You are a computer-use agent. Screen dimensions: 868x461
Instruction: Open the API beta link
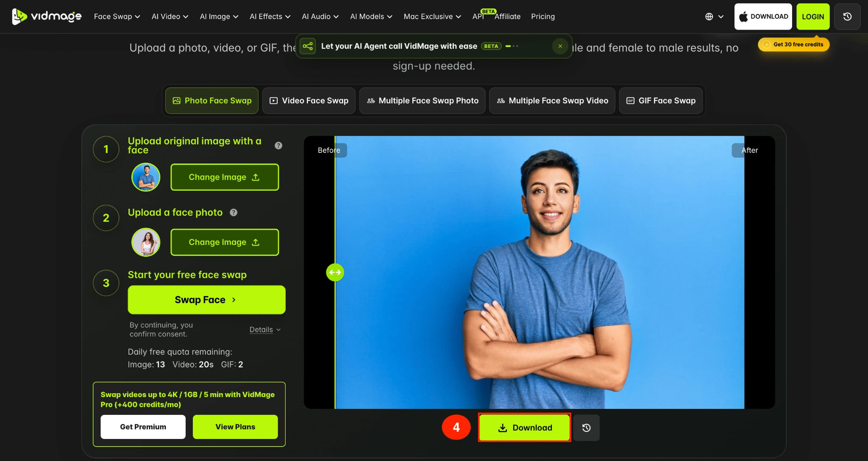tap(479, 17)
